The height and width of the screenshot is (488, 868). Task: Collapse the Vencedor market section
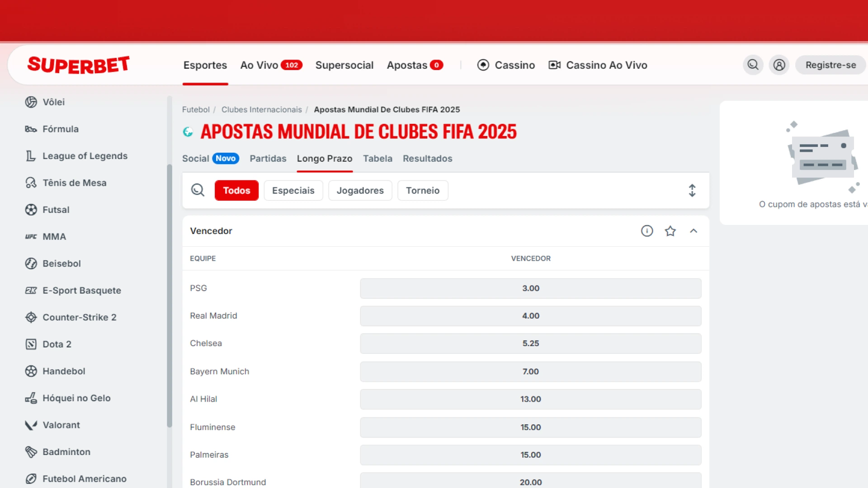693,231
